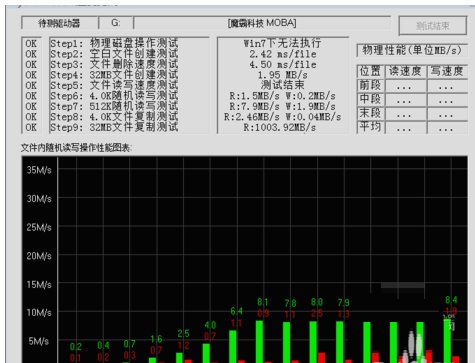Click the Win7下无法执行 result

[x=282, y=43]
